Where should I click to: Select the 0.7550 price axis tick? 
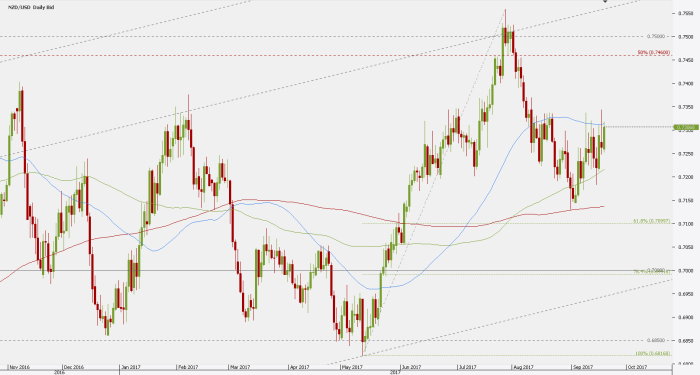[686, 13]
